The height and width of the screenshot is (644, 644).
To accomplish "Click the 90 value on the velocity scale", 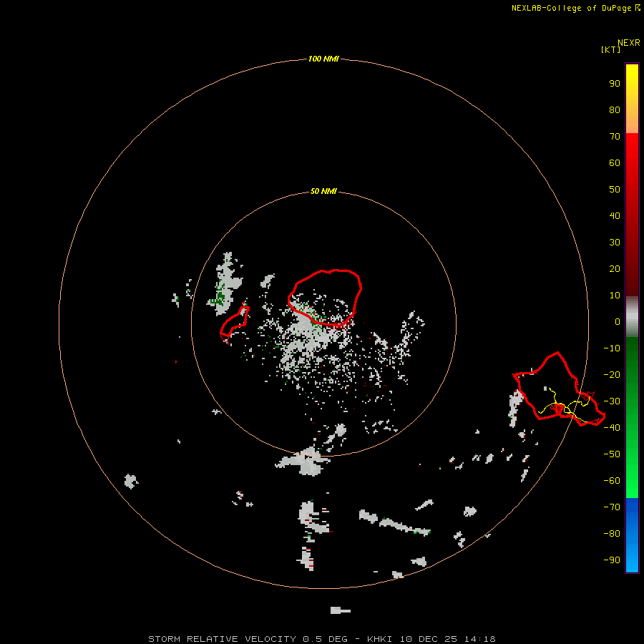I will (x=615, y=84).
